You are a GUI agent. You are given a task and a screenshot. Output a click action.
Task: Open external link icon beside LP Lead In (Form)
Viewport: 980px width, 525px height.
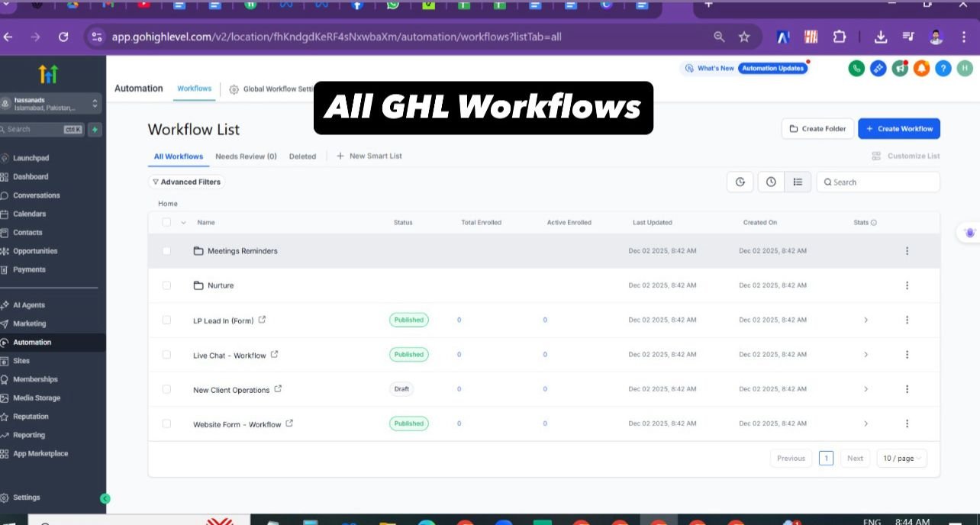coord(263,320)
